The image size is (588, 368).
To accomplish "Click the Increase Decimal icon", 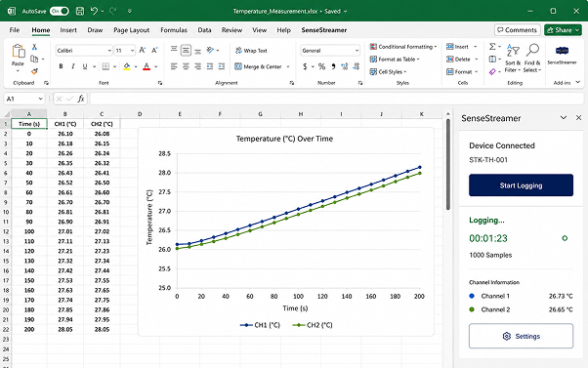I will (x=344, y=66).
